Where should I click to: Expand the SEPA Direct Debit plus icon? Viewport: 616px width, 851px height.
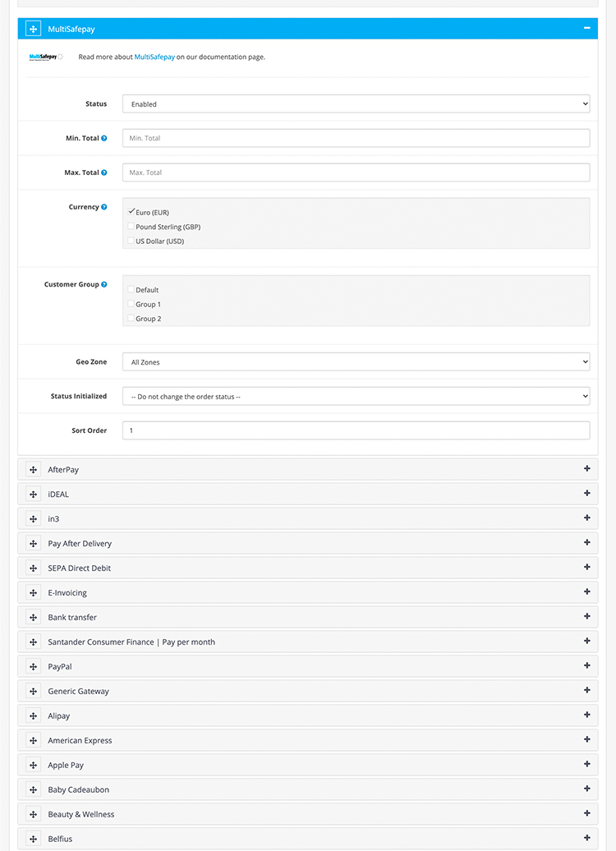click(x=586, y=567)
